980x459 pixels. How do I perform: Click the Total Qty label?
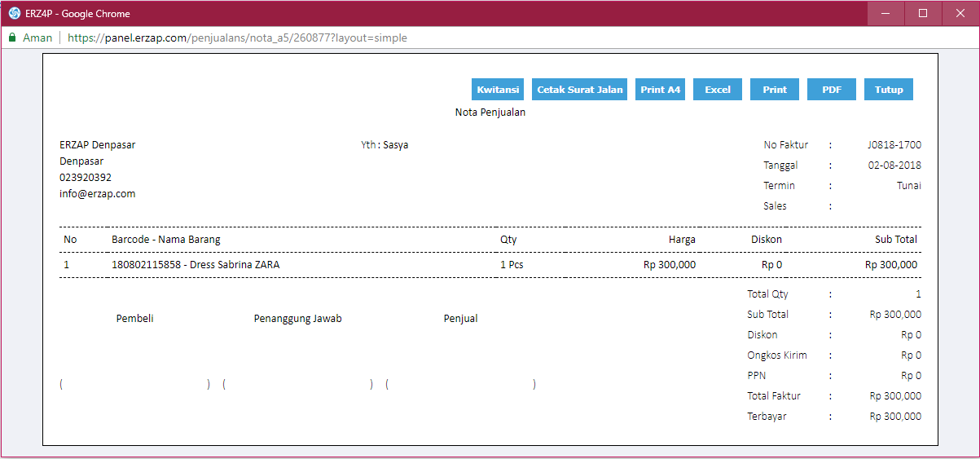point(767,294)
